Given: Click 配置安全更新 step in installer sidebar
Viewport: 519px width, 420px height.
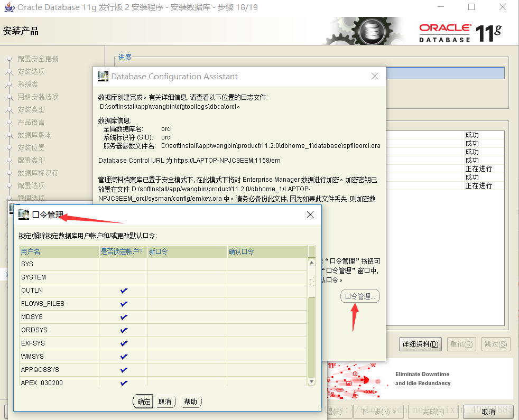Looking at the screenshot, I should (x=38, y=59).
